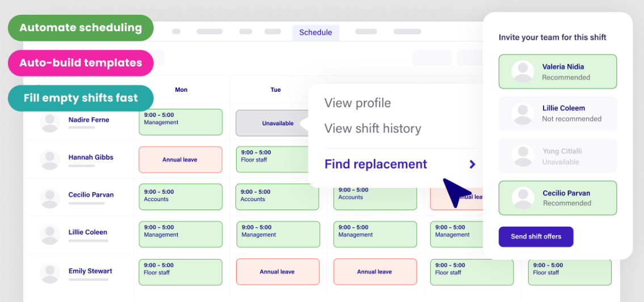Viewport: 644px width, 302px height.
Task: Click Yong Citlalli's greyed-out avatar
Action: coord(523,156)
